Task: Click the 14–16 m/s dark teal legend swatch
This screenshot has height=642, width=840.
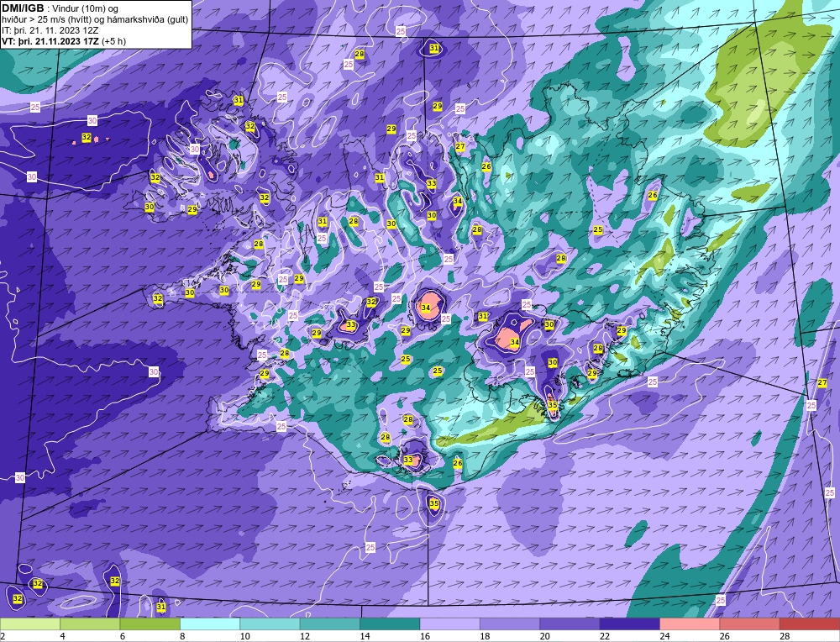Action: 390,624
